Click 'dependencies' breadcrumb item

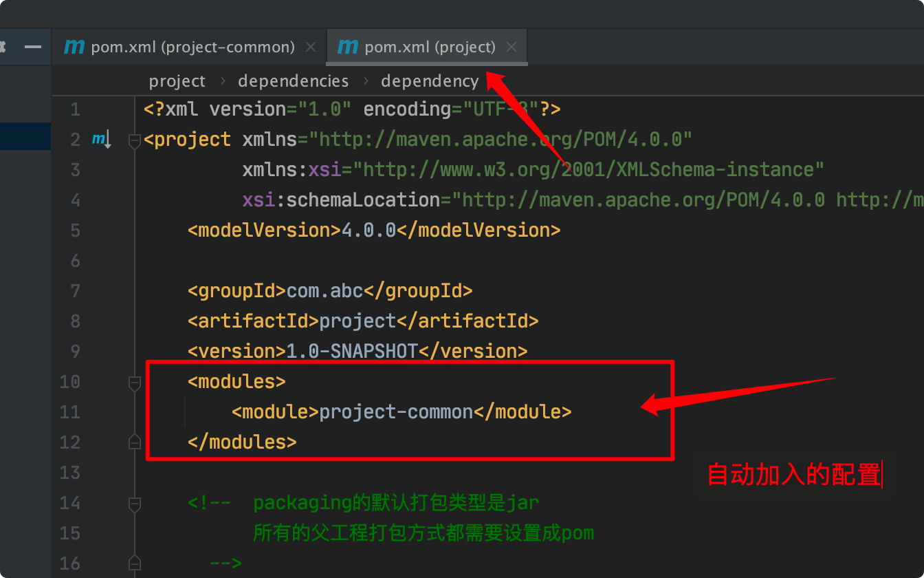click(293, 81)
